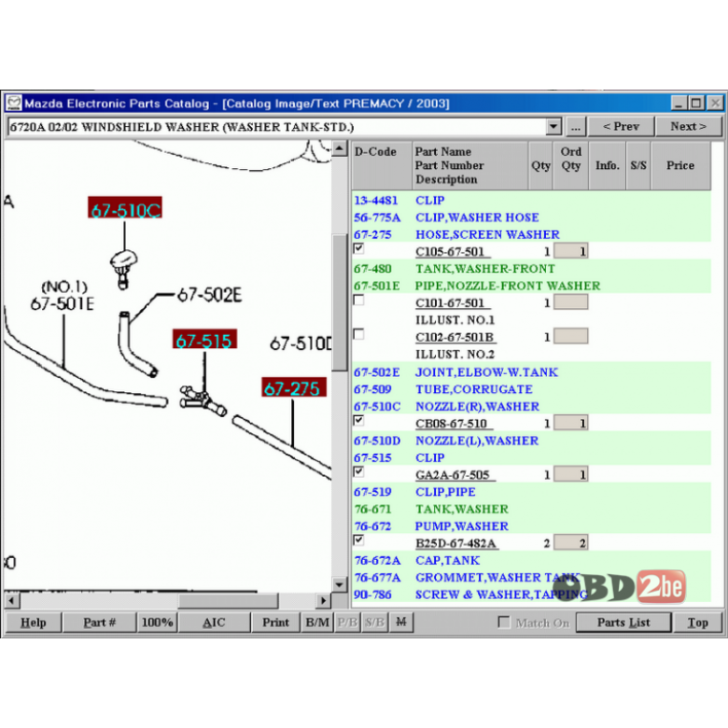The height and width of the screenshot is (728, 728).
Task: Toggle the Match On checkbox
Action: (504, 622)
